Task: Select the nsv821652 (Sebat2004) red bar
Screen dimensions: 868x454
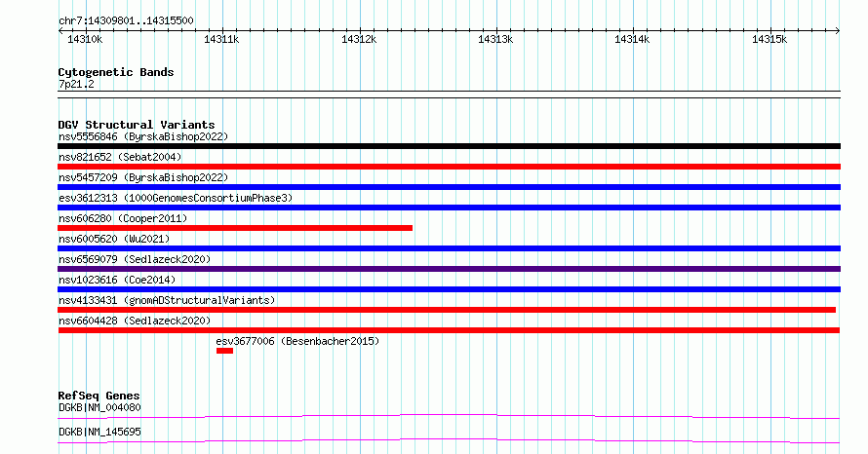Action: [x=449, y=167]
